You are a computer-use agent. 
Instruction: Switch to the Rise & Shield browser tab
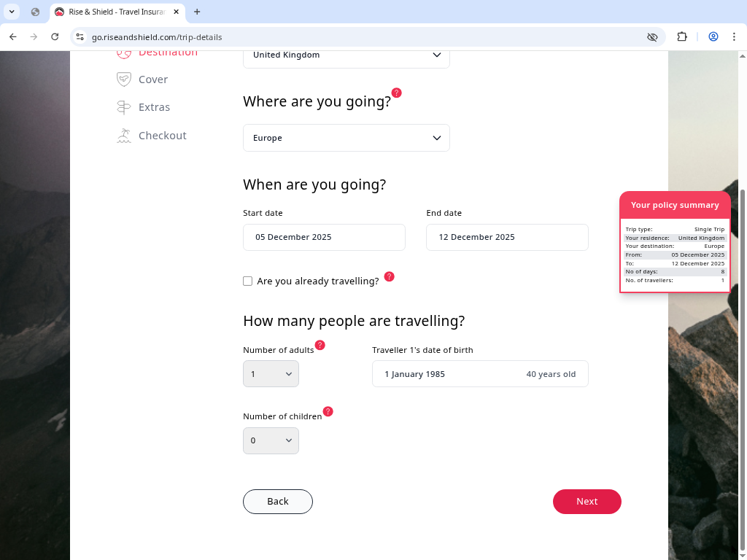coord(117,12)
